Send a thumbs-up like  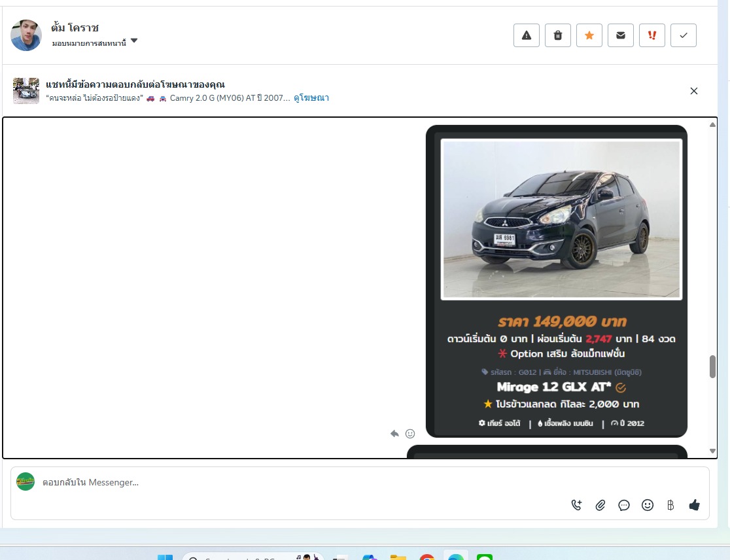pyautogui.click(x=694, y=505)
